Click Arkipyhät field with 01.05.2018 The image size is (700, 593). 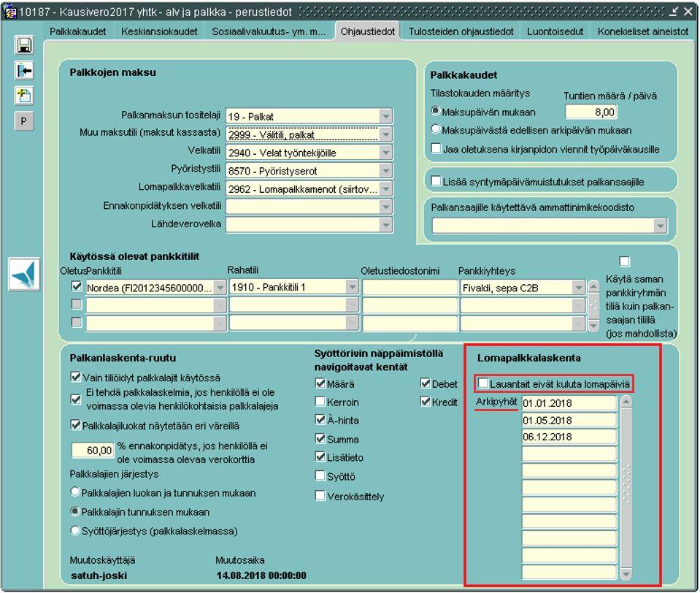click(569, 420)
